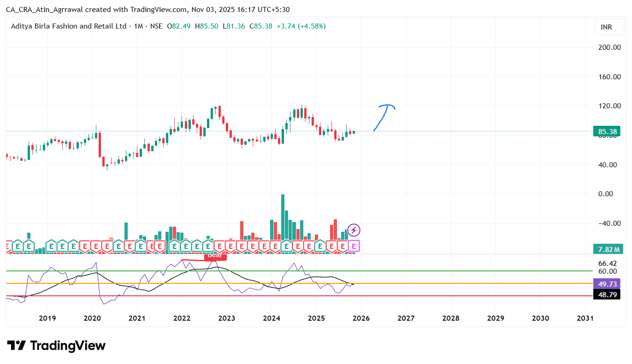Click the −40.00 price axis label
The width and height of the screenshot is (632, 364).
click(x=609, y=223)
